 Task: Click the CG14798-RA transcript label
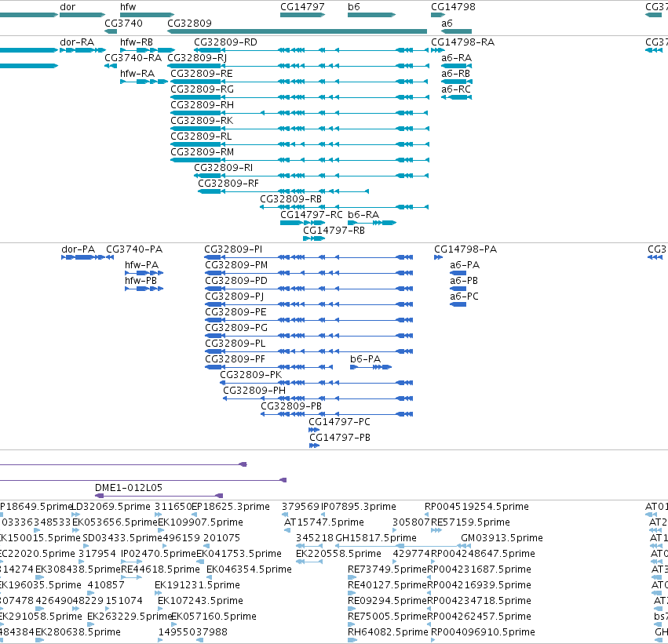[x=462, y=42]
